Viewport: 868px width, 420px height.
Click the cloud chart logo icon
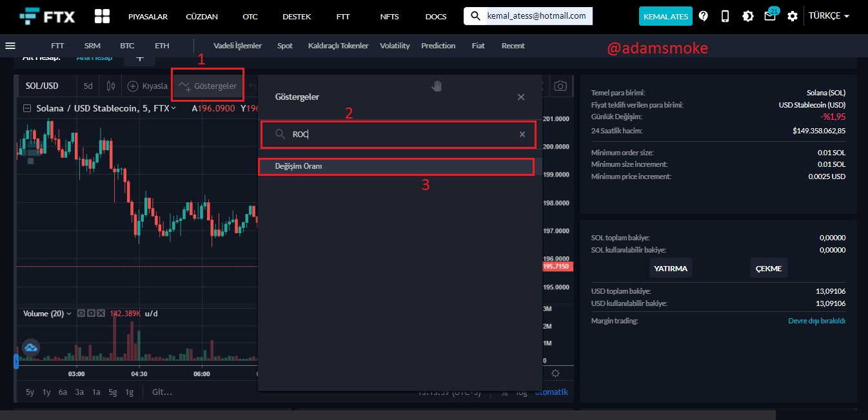[31, 348]
